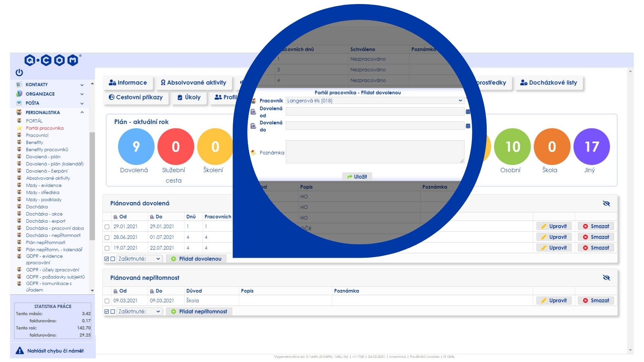644x362 pixels.
Task: Click the green Osobní circle showing 10
Action: click(x=512, y=146)
